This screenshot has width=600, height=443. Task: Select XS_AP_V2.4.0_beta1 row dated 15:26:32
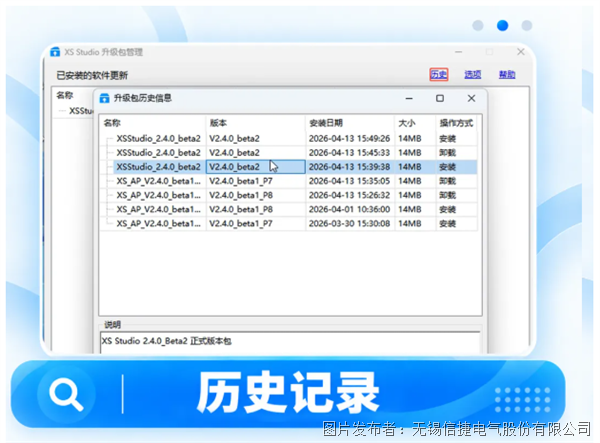point(289,195)
